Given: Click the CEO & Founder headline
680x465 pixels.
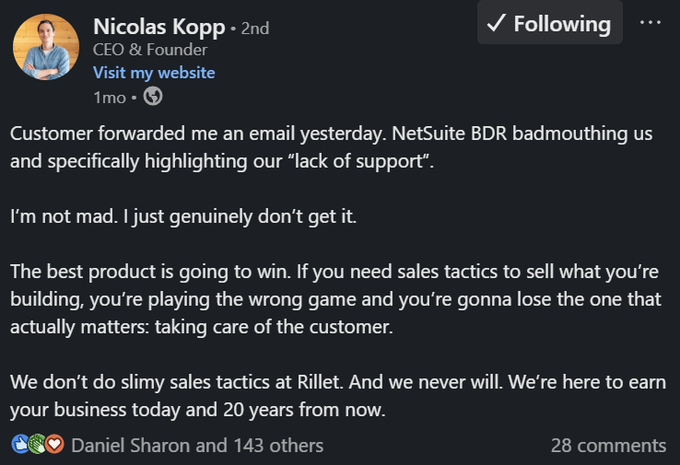Looking at the screenshot, I should 150,50.
